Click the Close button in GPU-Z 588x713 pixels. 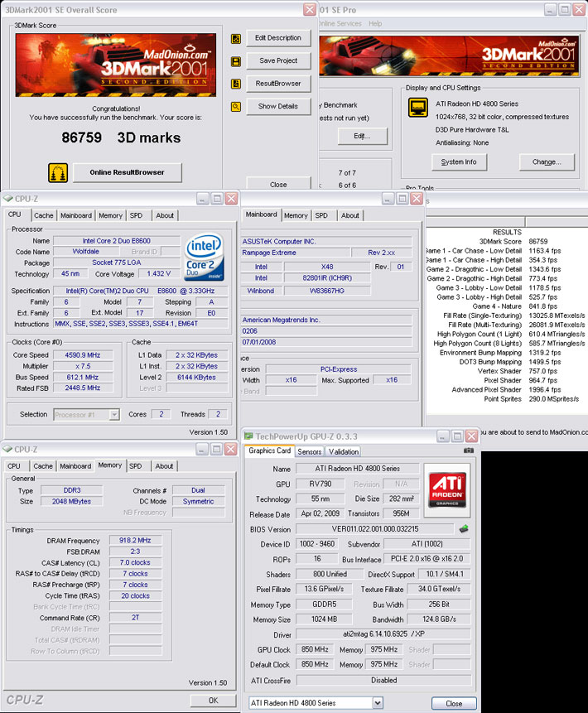tap(454, 703)
